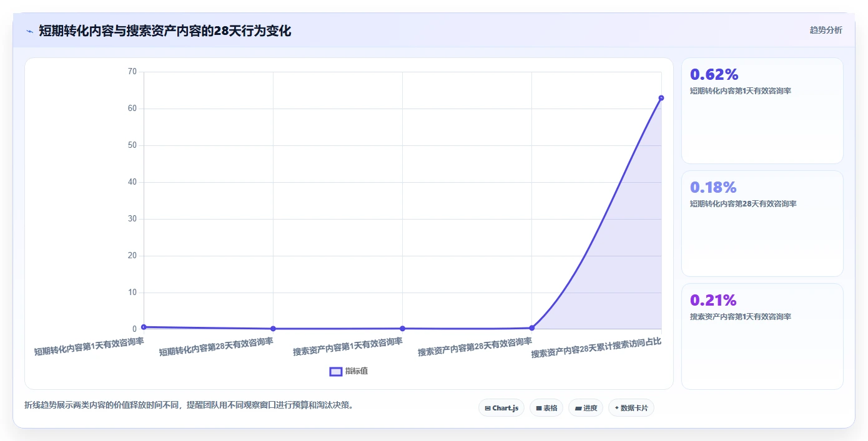Click data point for 短期转化内容第1天有效咨询率

[144, 327]
